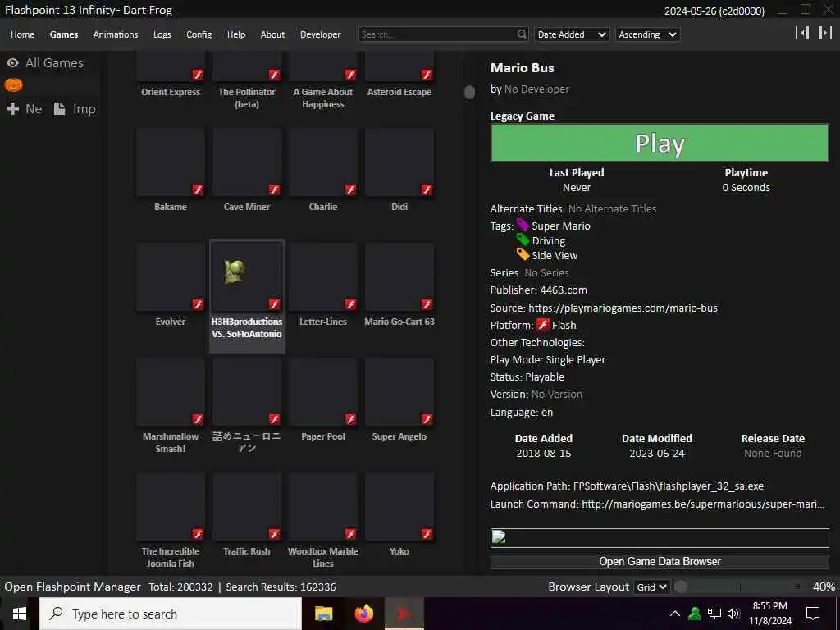Open the Home tab
Image resolution: width=840 pixels, height=630 pixels.
22,34
